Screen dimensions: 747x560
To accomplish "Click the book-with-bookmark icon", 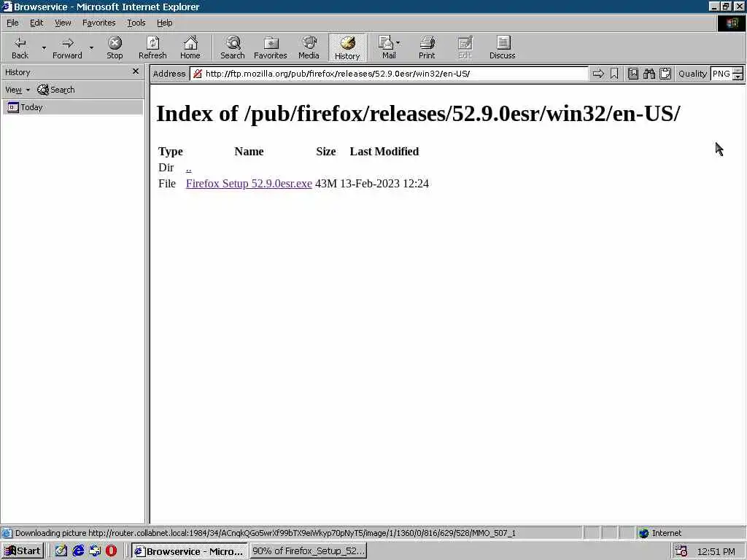I will point(632,74).
